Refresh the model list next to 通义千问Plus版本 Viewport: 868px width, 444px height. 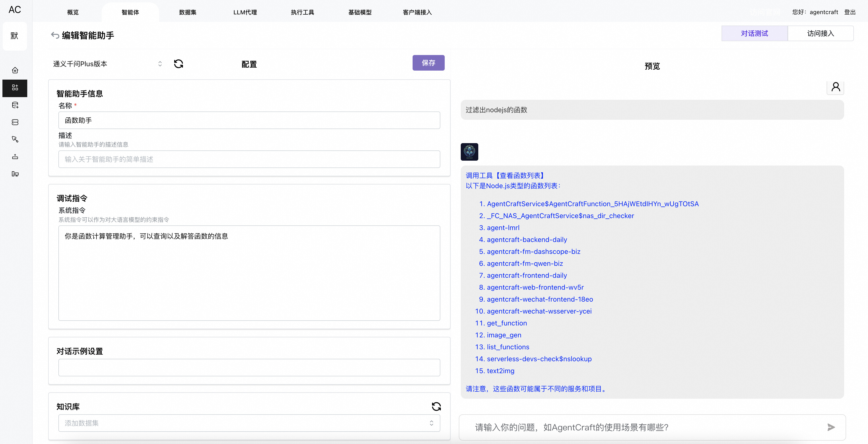178,64
